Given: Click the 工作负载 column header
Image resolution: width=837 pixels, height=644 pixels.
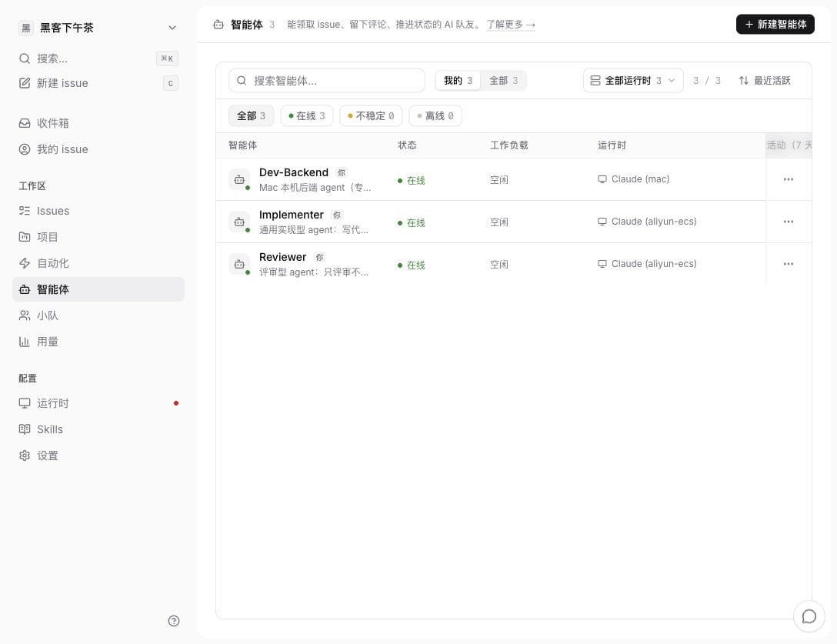Looking at the screenshot, I should tap(509, 145).
